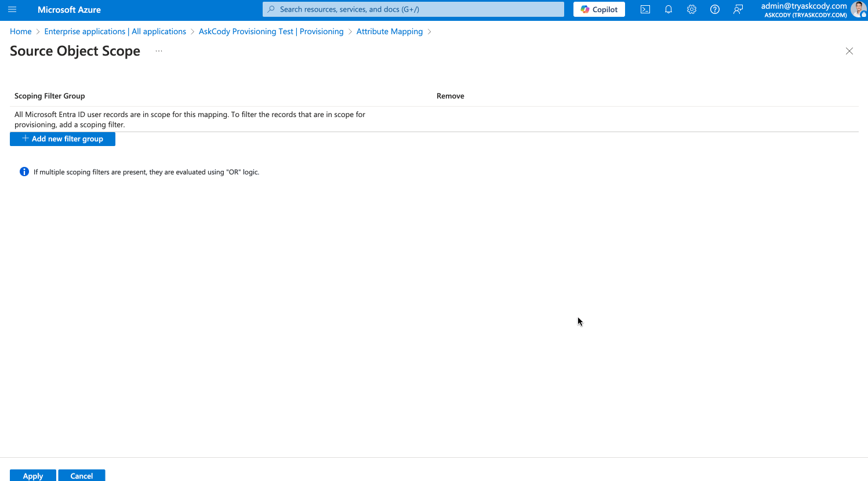Image resolution: width=868 pixels, height=481 pixels.
Task: Click the Source Object Scope page title
Action: click(x=75, y=51)
